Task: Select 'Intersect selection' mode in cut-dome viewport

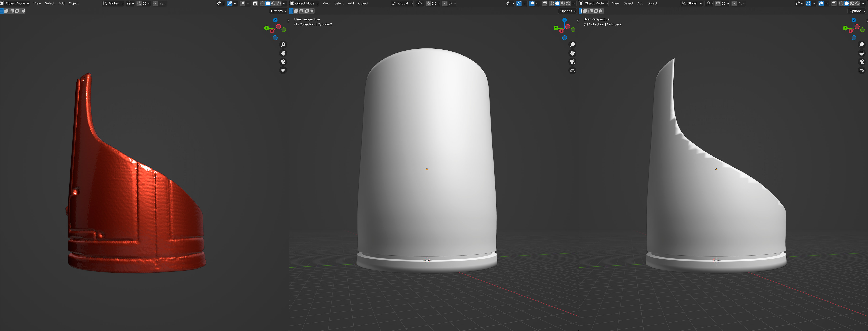Action: 601,11
